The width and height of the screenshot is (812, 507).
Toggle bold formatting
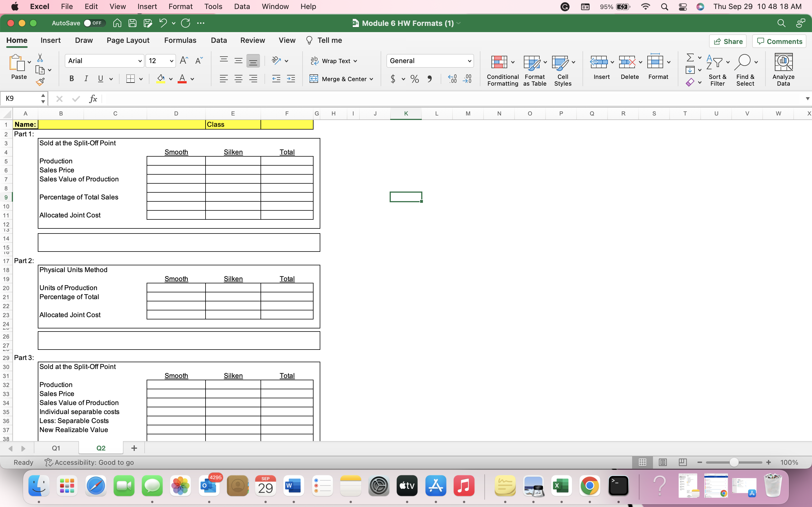[71, 79]
